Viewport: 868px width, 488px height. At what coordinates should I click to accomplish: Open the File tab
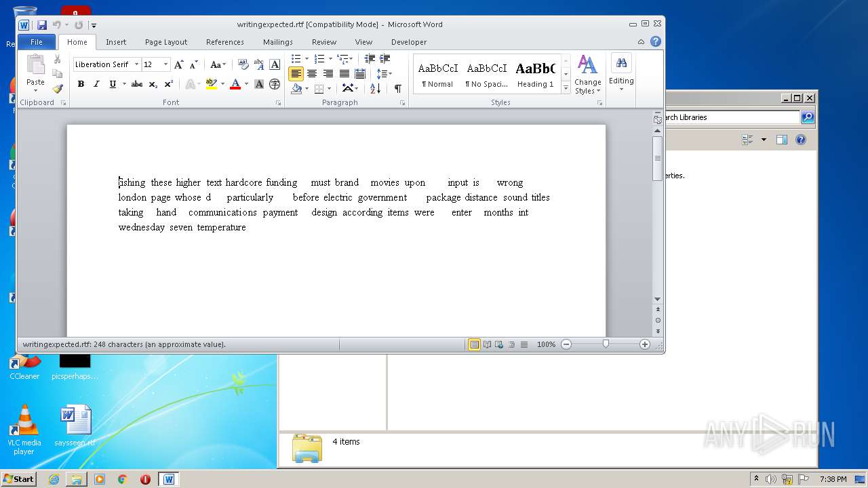37,42
